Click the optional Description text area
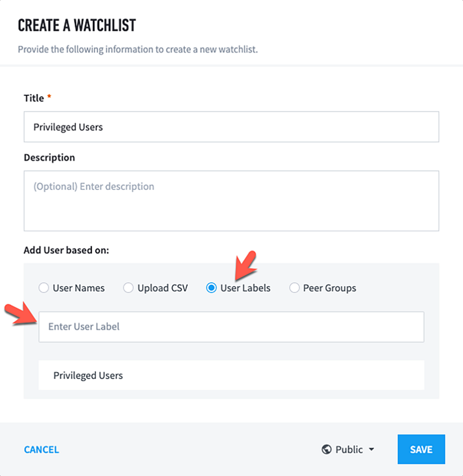 click(x=231, y=200)
